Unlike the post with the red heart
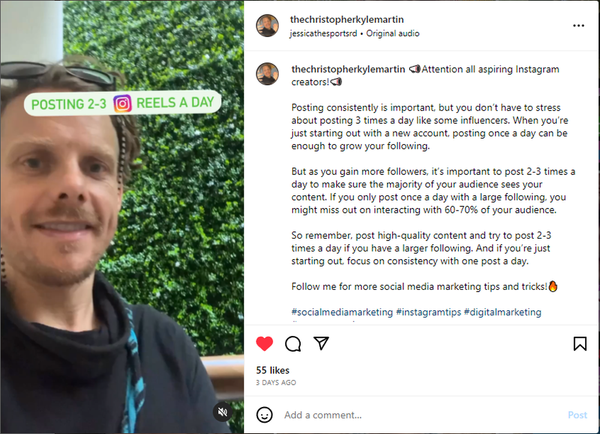The height and width of the screenshot is (434, 600). (x=264, y=343)
